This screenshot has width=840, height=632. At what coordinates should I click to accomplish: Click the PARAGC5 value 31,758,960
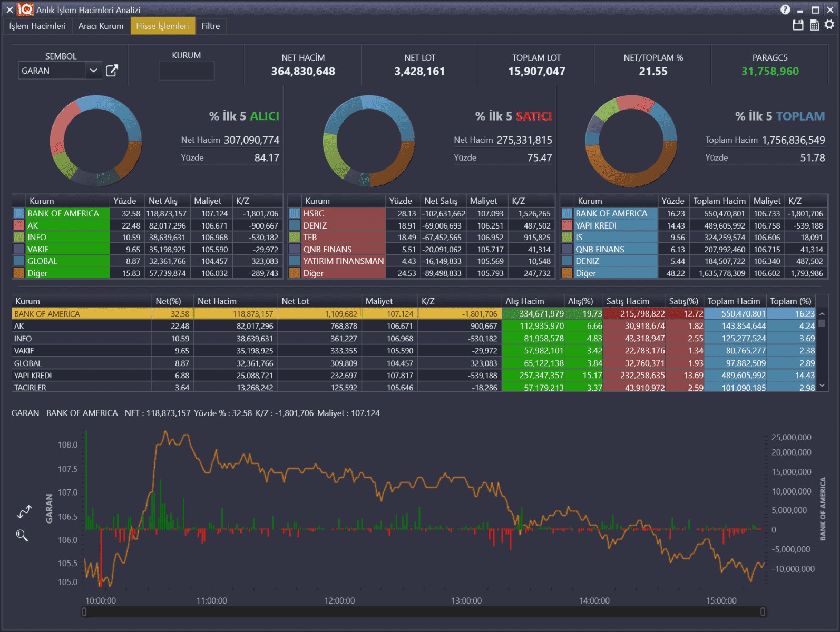point(770,71)
